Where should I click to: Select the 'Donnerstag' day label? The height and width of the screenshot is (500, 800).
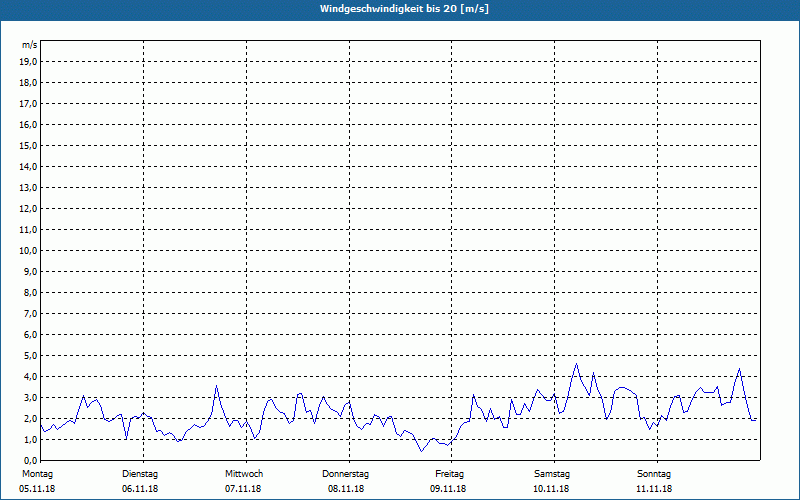tap(345, 474)
